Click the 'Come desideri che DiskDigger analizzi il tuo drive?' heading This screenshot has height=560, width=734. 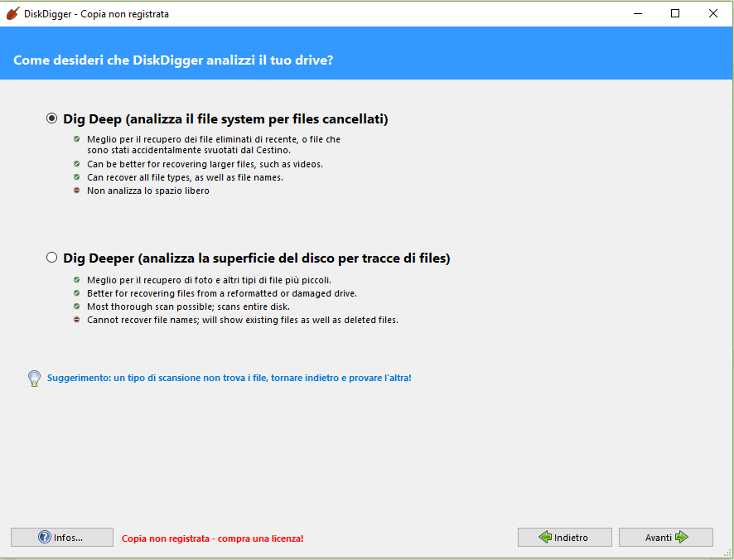coord(173,60)
